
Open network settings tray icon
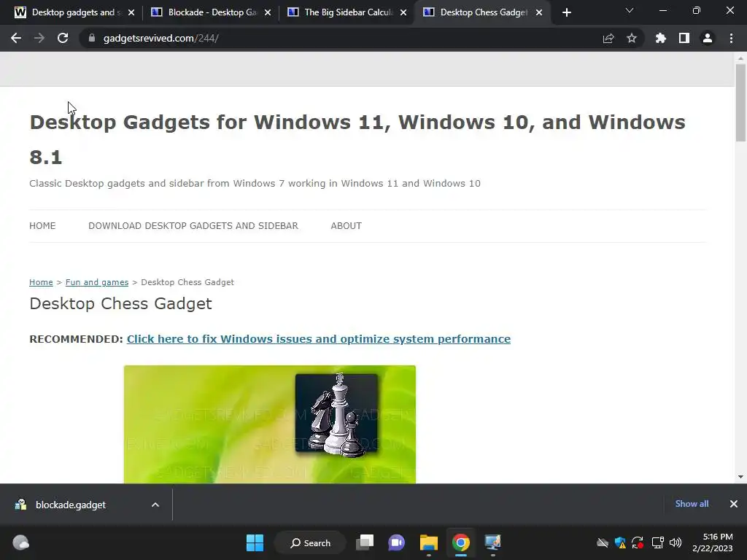coord(658,542)
